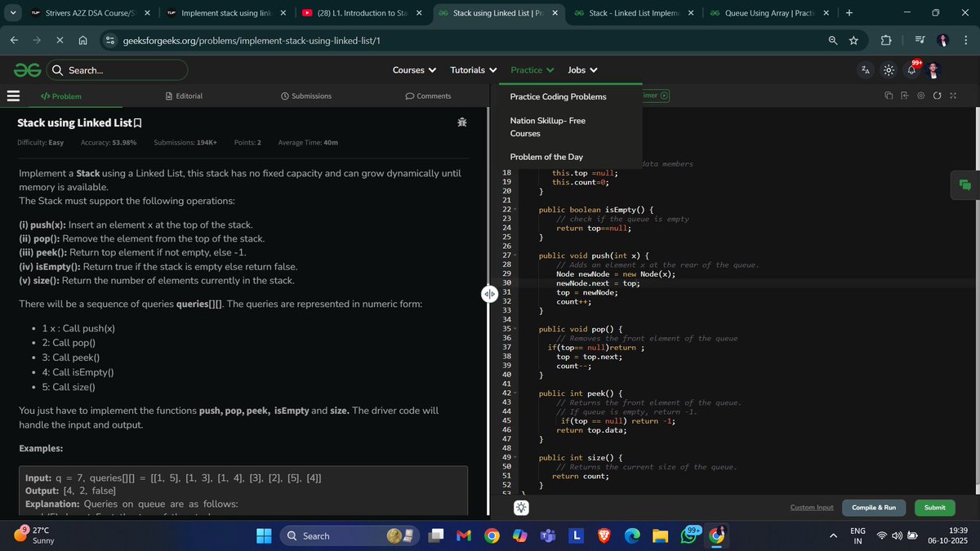Expand the Jobs dropdown
This screenshot has width=980, height=551.
[x=582, y=70]
